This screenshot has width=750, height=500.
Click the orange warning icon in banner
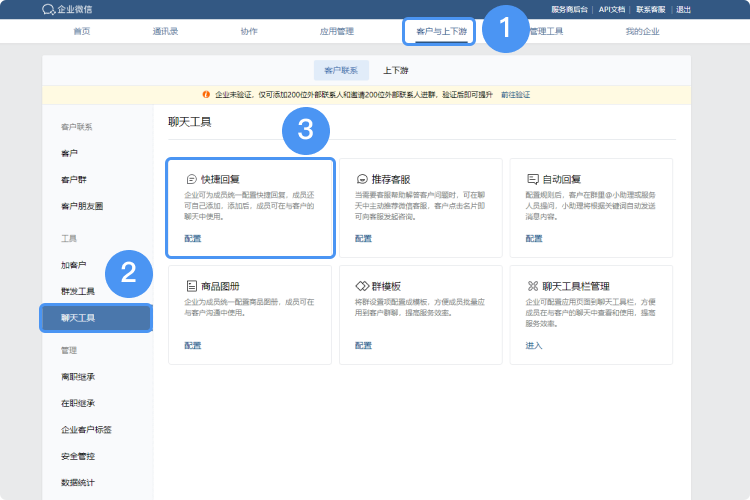(x=207, y=94)
